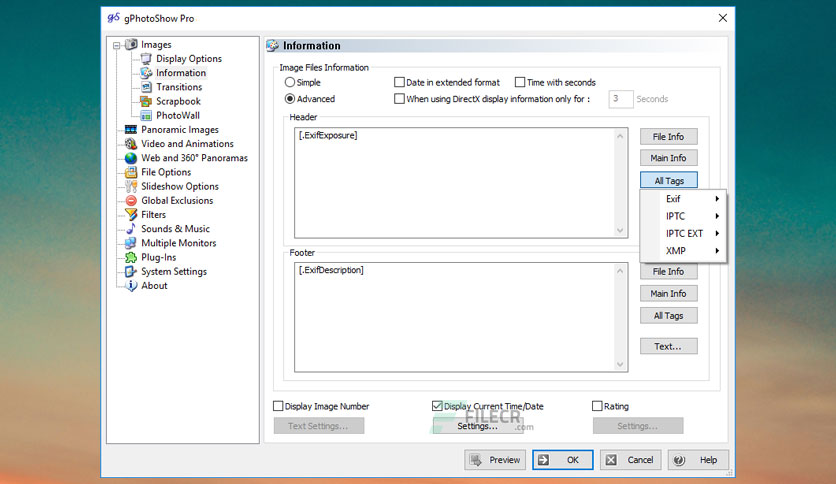The width and height of the screenshot is (836, 484).
Task: Click the red Global Exclusions icon
Action: pyautogui.click(x=131, y=200)
